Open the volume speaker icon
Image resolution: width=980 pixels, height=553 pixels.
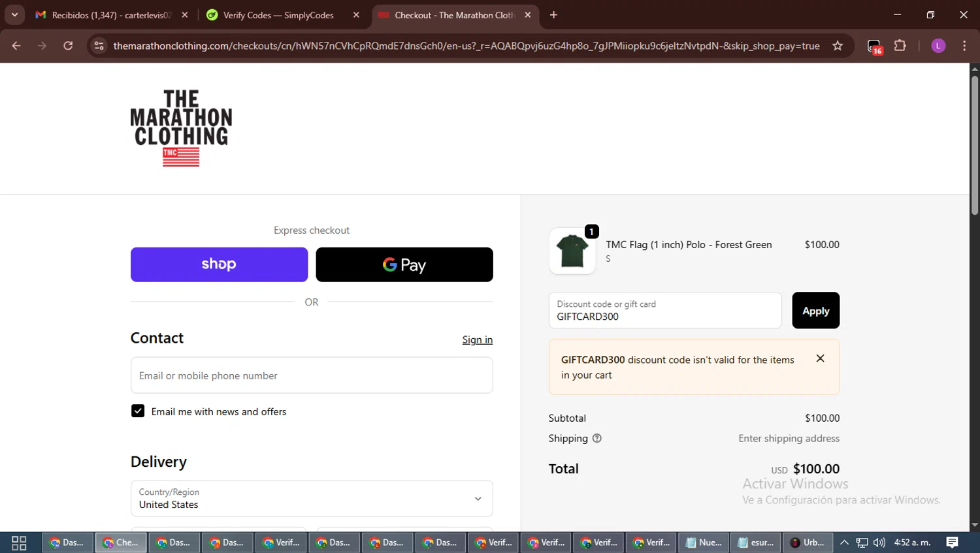pos(879,543)
